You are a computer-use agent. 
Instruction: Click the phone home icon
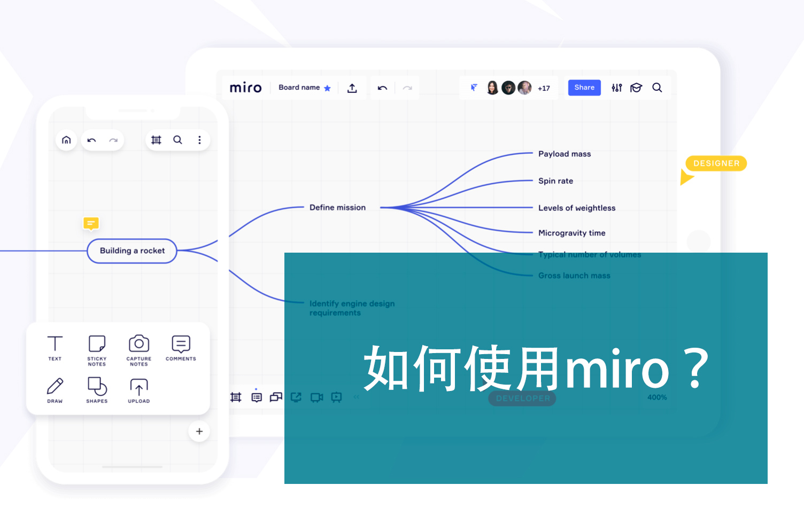click(x=66, y=140)
